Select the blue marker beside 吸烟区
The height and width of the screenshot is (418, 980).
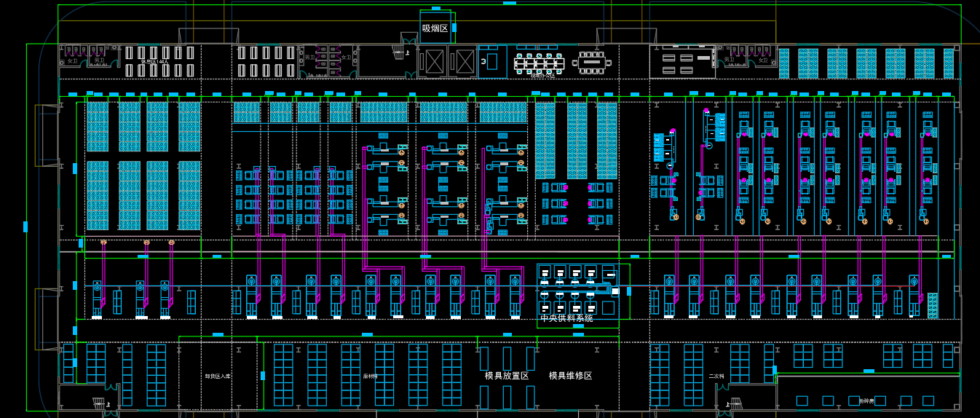pyautogui.click(x=454, y=28)
